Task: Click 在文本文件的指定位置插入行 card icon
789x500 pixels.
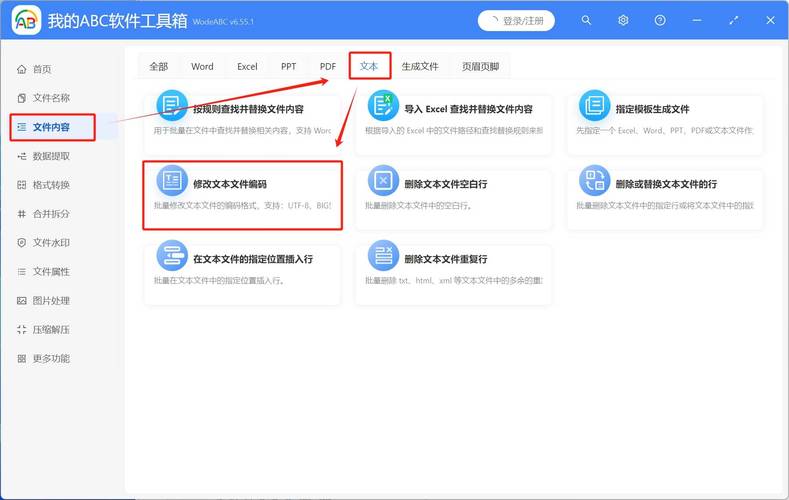Action: click(x=172, y=256)
